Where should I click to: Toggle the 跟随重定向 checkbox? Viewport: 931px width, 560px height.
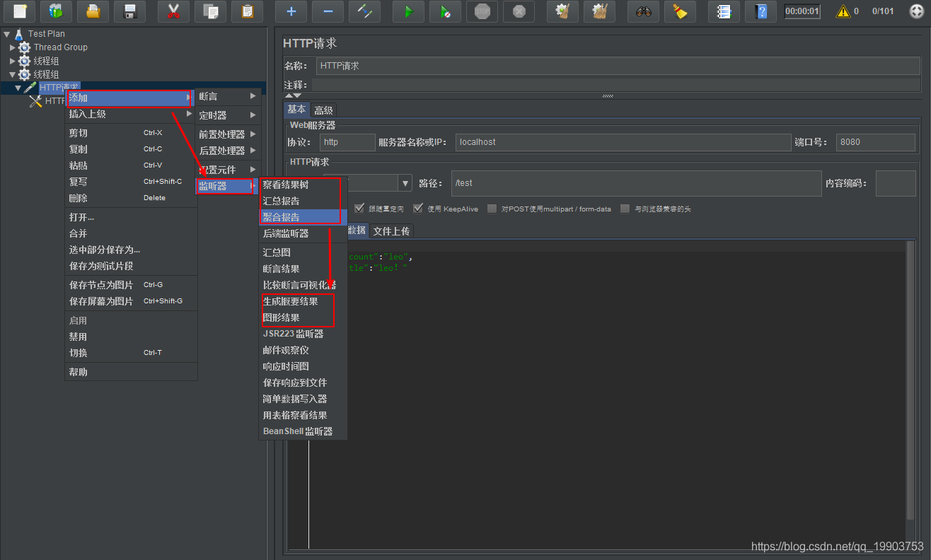pos(359,209)
